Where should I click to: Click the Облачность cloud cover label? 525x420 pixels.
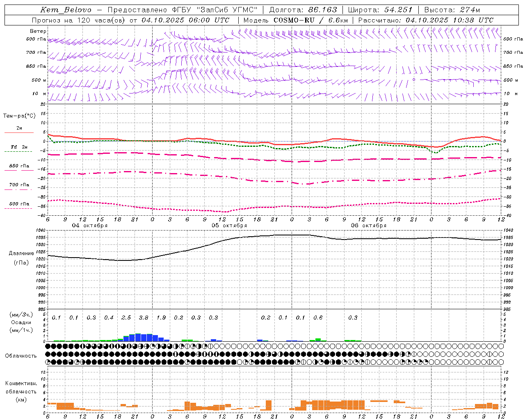tap(21, 356)
